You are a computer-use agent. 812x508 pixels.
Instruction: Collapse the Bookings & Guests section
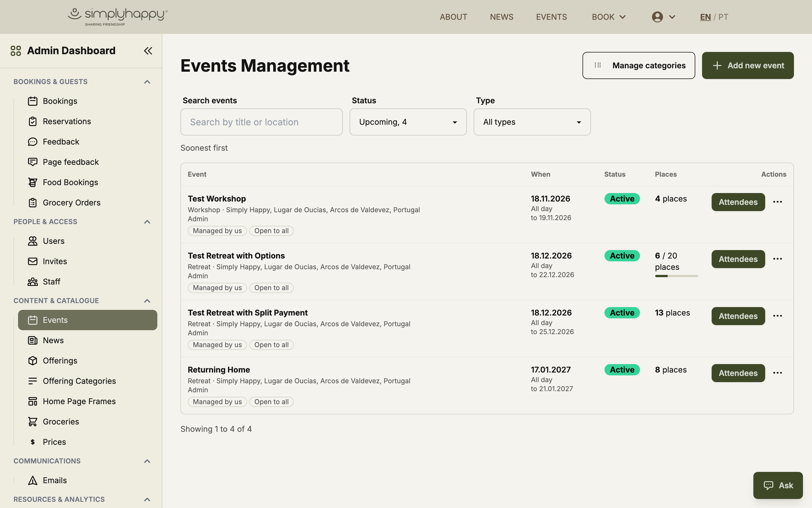[147, 82]
